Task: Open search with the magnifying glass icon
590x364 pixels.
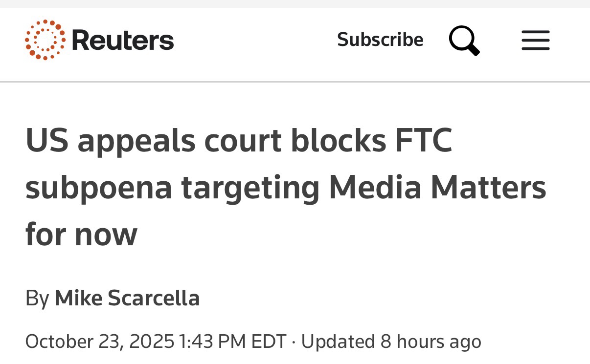Action: [464, 41]
